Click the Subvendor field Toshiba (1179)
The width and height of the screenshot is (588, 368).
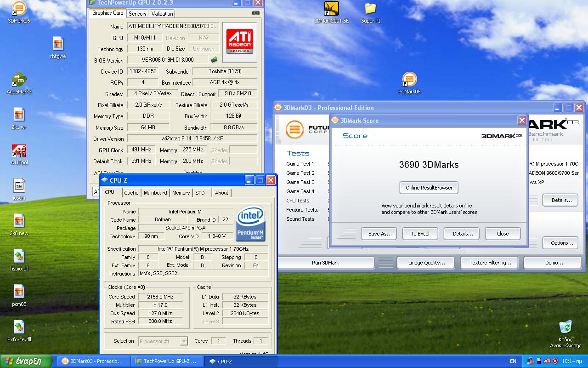[x=225, y=71]
